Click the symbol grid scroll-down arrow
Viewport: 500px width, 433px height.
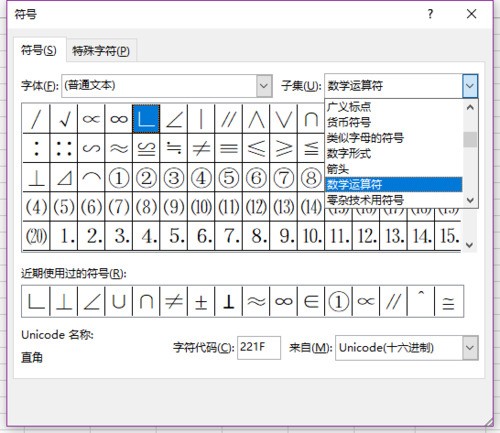(x=470, y=245)
